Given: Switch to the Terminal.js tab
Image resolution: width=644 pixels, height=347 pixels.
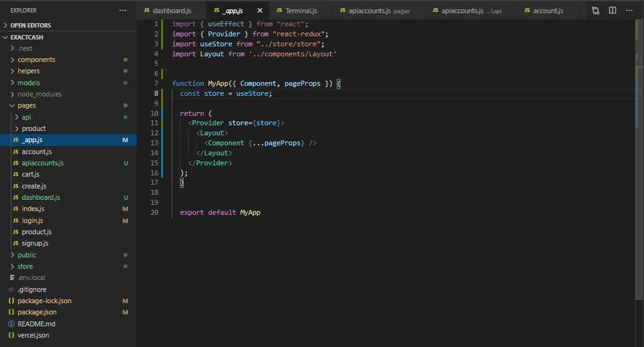Looking at the screenshot, I should coord(301,11).
